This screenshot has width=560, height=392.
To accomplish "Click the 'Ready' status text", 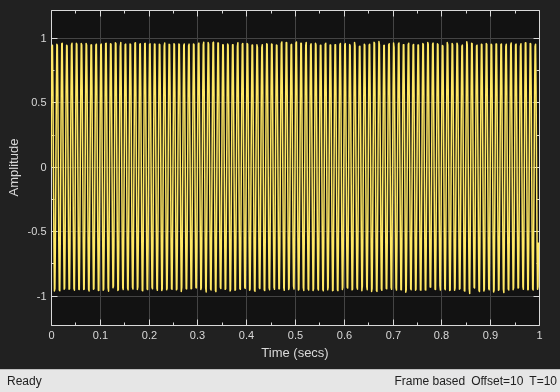I will [x=24, y=381].
